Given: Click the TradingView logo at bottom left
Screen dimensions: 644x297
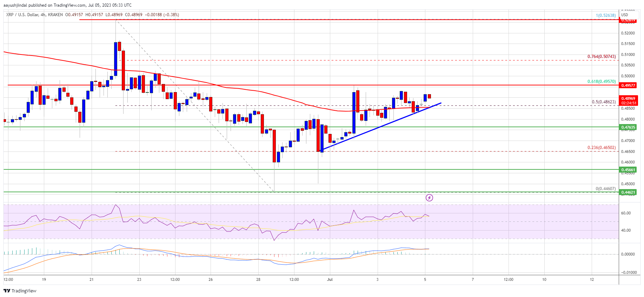Looking at the screenshot, I should point(20,291).
